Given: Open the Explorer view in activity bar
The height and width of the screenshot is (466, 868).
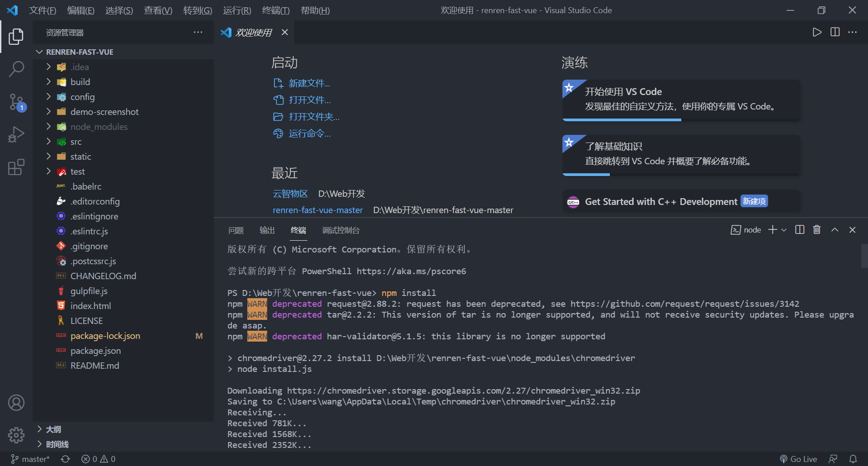Looking at the screenshot, I should point(16,37).
